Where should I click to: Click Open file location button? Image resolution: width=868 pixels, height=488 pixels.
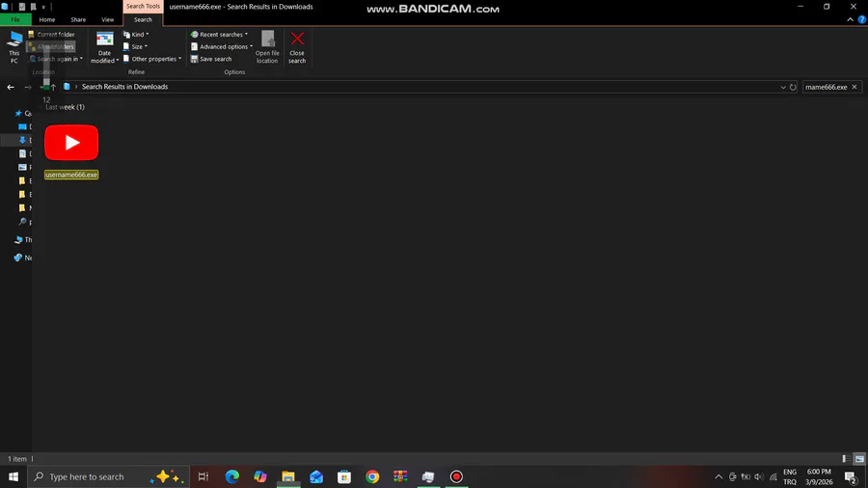[x=267, y=47]
